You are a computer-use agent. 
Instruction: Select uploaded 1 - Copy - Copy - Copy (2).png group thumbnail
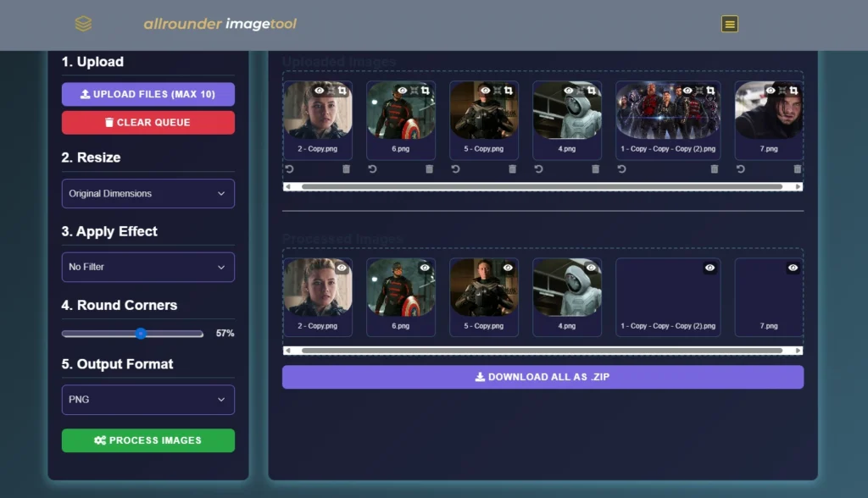point(668,110)
